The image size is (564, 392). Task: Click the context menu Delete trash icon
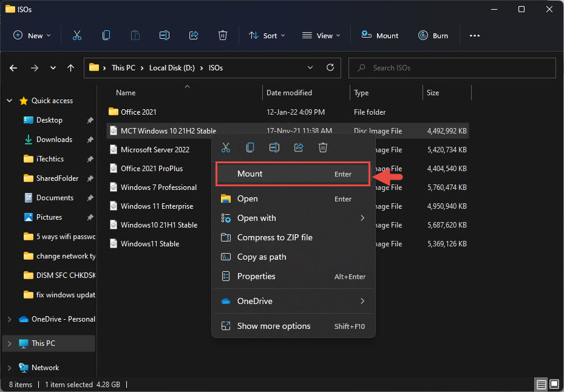pyautogui.click(x=323, y=147)
